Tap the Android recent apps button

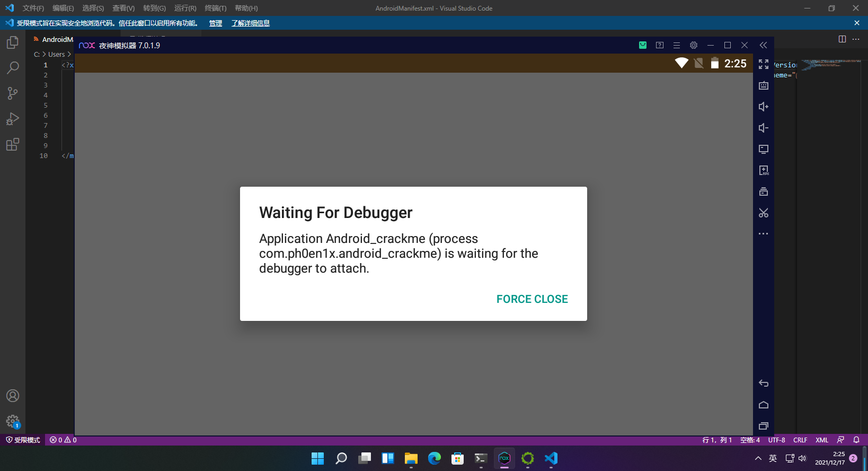pyautogui.click(x=764, y=426)
